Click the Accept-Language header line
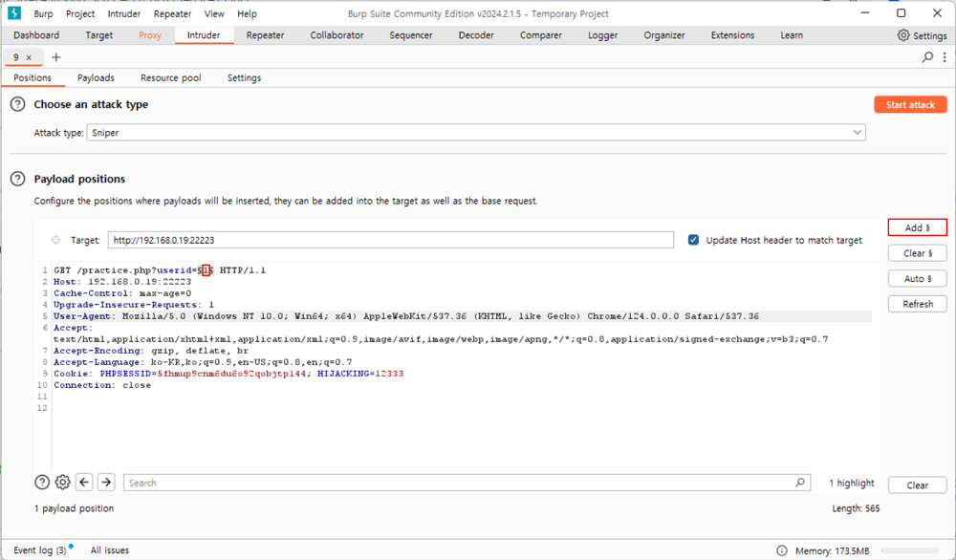This screenshot has height=560, width=956. 203,362
